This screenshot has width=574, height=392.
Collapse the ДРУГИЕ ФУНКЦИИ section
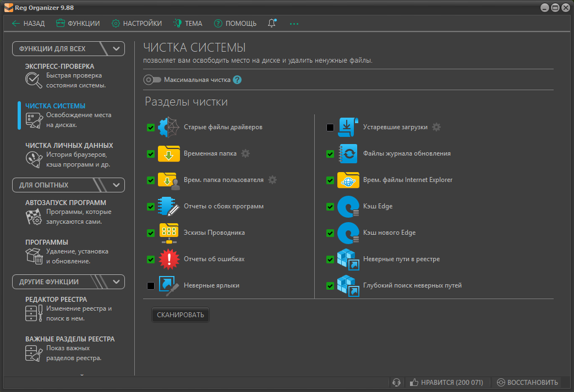point(116,281)
